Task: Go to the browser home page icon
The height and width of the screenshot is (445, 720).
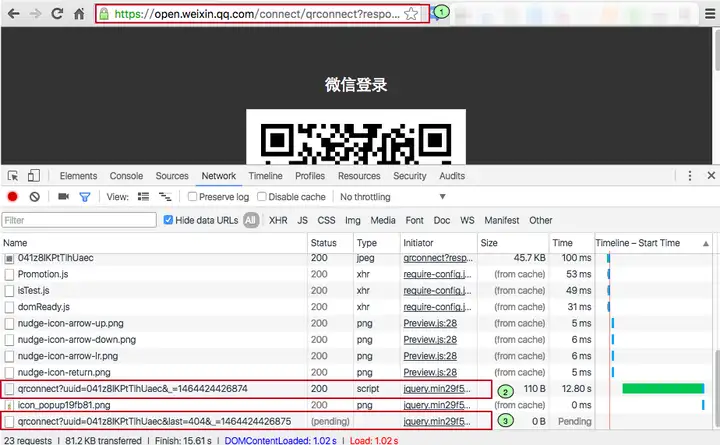Action: point(79,14)
